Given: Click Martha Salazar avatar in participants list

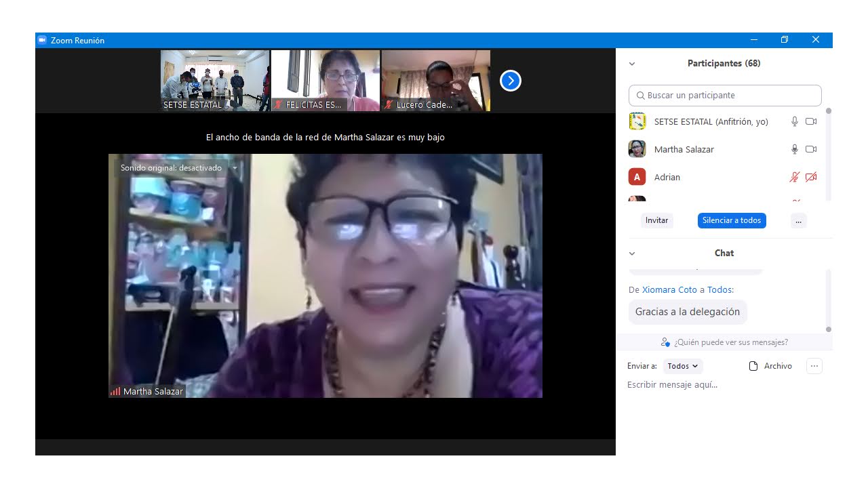Looking at the screenshot, I should [x=637, y=149].
